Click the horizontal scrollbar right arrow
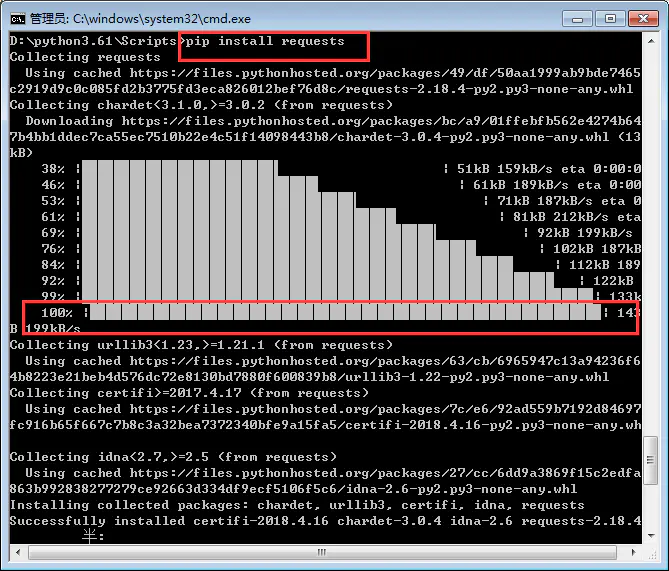 point(634,552)
